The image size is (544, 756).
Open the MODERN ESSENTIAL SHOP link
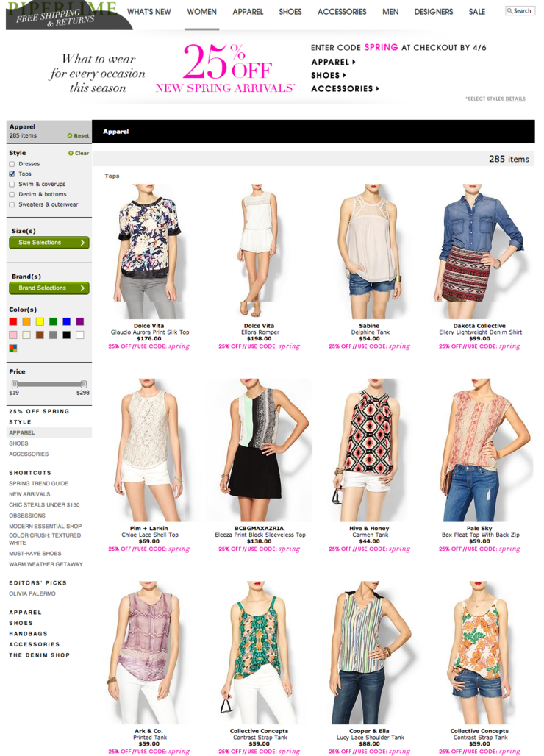(x=46, y=527)
